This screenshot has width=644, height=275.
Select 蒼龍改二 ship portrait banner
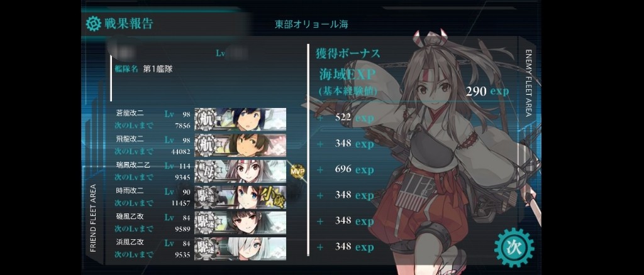point(240,119)
